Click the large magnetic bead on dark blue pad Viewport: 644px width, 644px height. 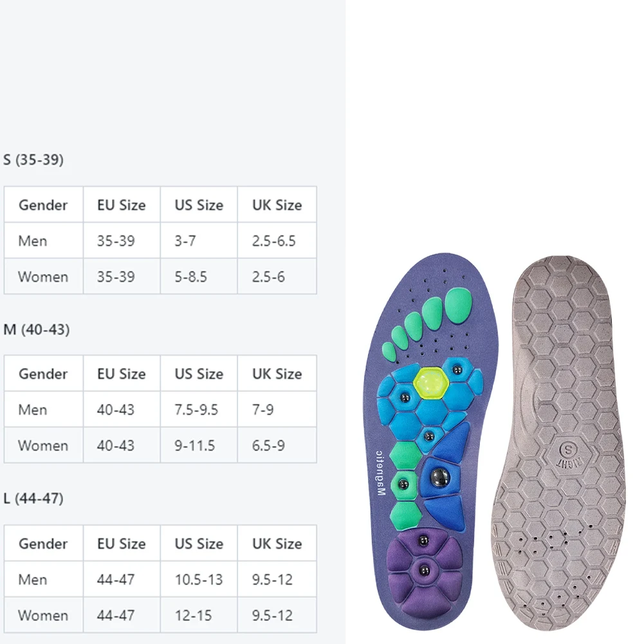coord(439,477)
